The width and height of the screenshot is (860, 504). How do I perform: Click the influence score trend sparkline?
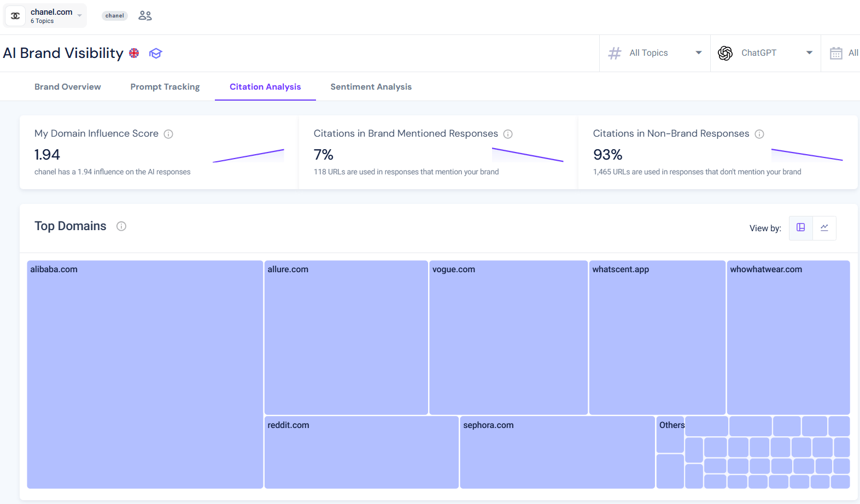[248, 156]
